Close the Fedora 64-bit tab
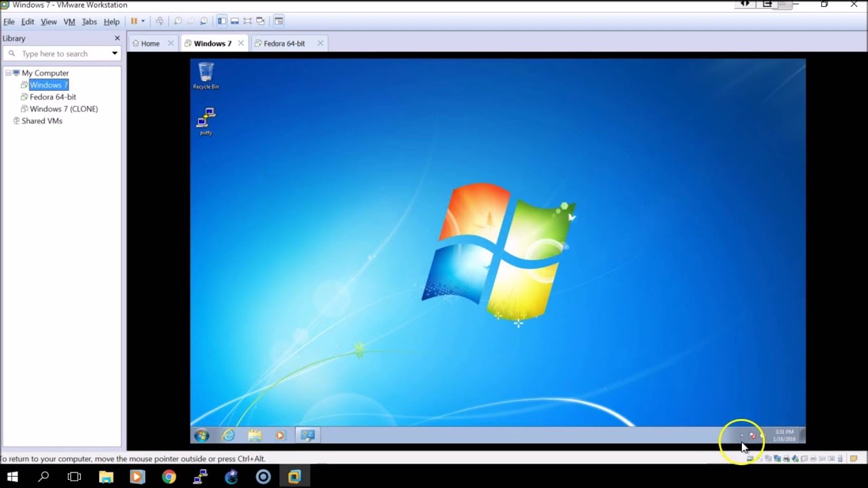Screen dimensions: 868x488 click(x=320, y=43)
